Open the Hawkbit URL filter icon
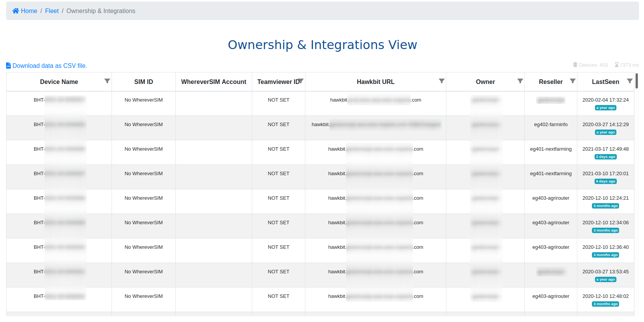The width and height of the screenshot is (644, 322). [441, 81]
